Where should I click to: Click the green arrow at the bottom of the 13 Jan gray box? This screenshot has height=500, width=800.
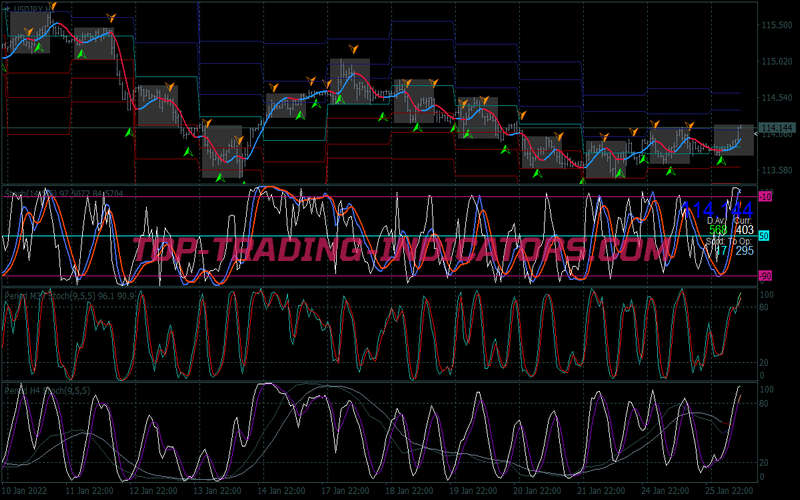tap(220, 178)
